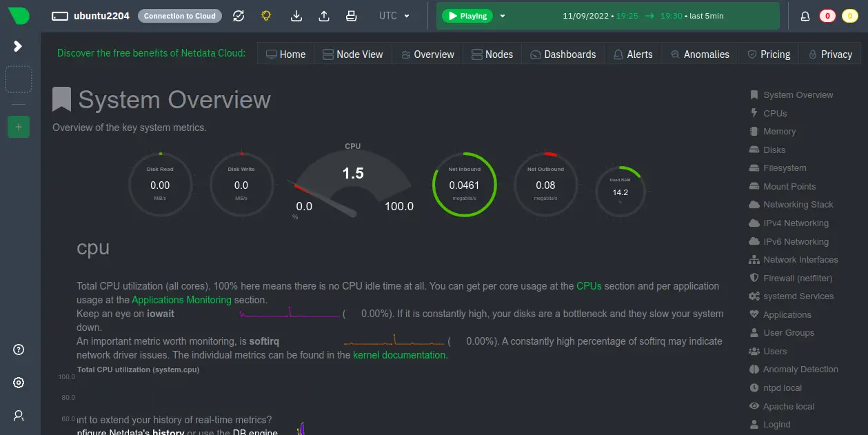Click the gears icon beside systemd Services

pyautogui.click(x=754, y=296)
